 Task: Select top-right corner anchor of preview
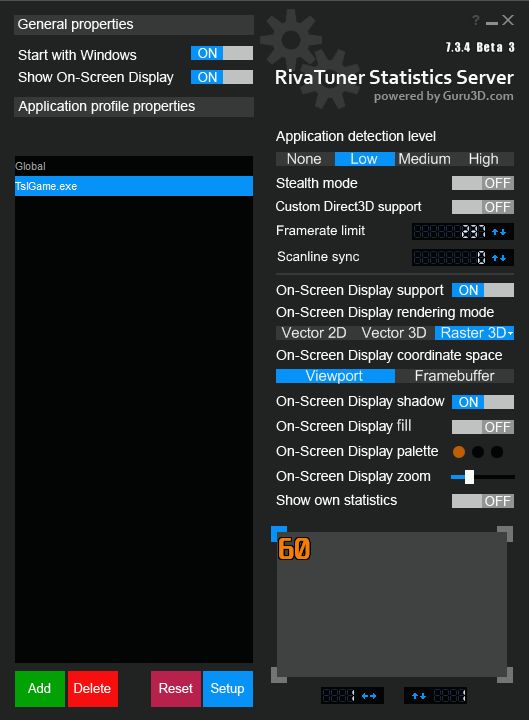coord(505,534)
